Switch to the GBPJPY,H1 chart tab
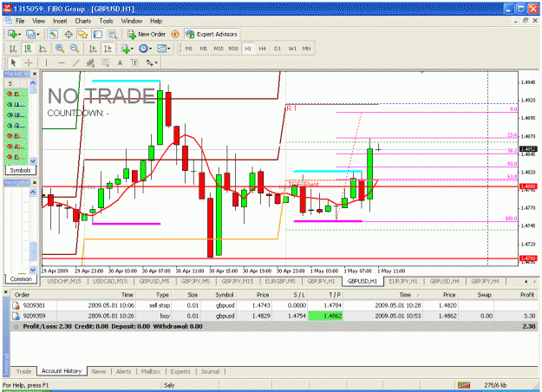The height and width of the screenshot is (392, 542). tap(321, 281)
